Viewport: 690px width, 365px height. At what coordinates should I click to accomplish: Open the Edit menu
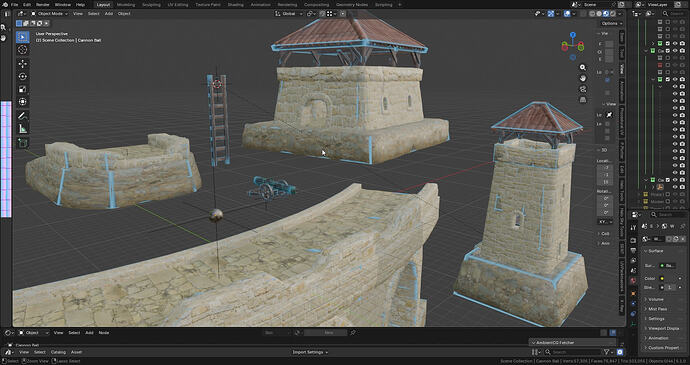27,4
